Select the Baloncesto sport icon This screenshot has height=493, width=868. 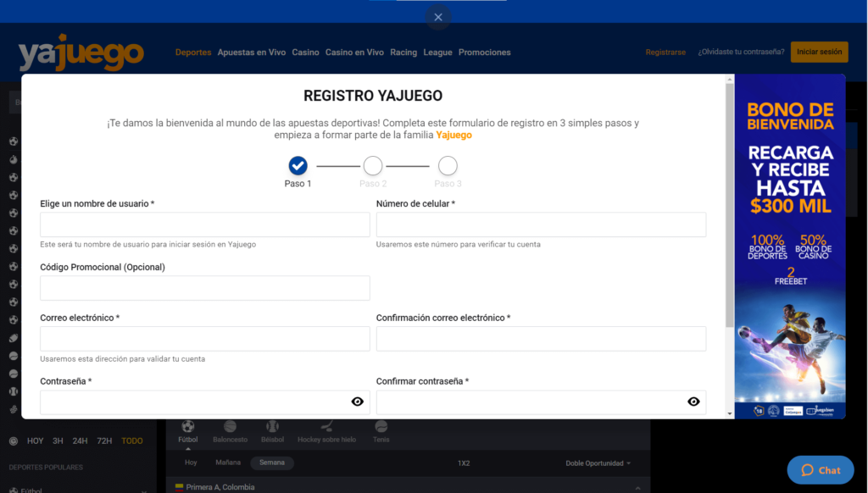click(230, 427)
